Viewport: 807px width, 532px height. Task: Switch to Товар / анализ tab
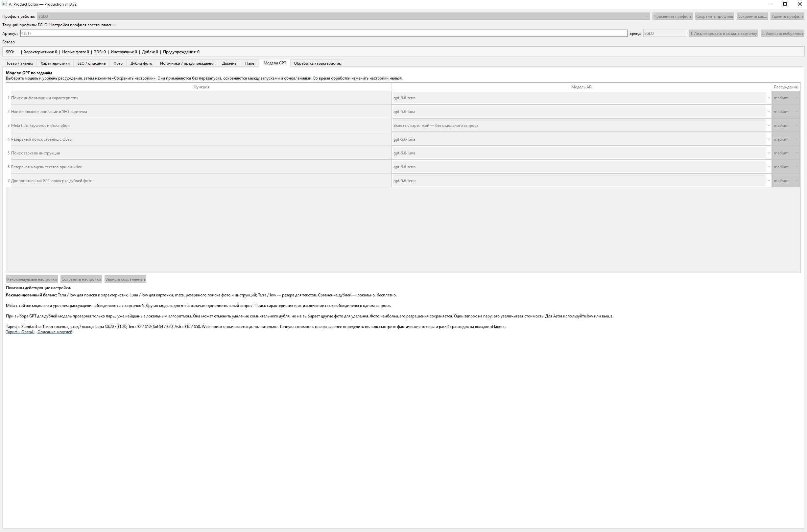coord(20,63)
